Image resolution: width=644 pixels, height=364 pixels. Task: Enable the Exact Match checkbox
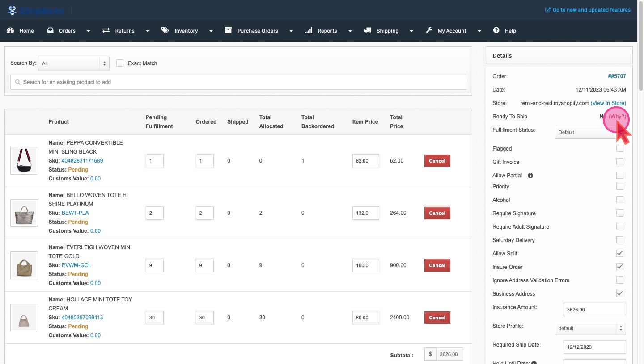[120, 63]
